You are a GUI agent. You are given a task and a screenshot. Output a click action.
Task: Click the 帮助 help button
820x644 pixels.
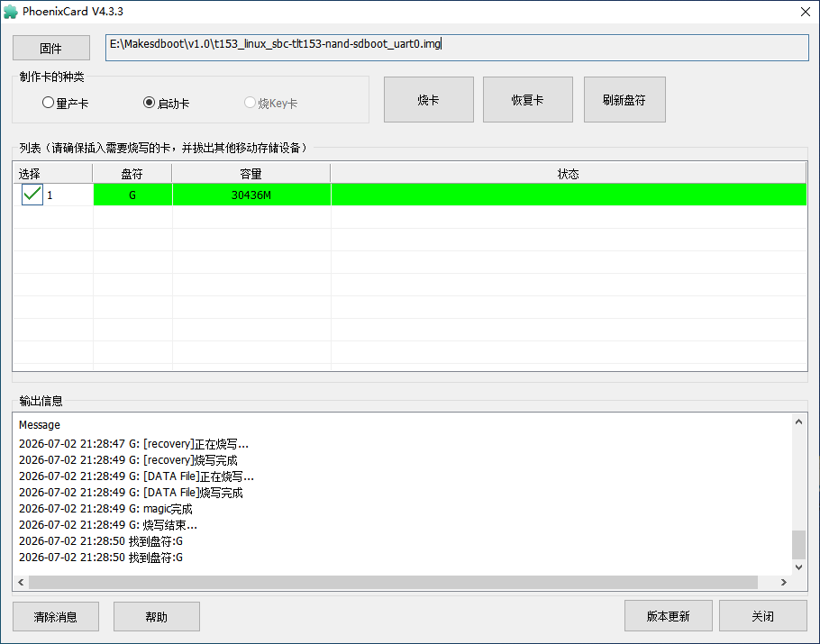(x=157, y=617)
